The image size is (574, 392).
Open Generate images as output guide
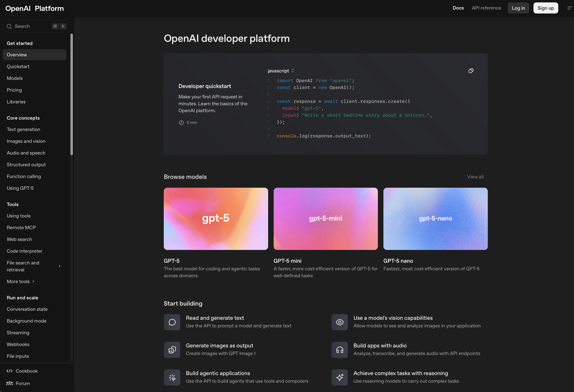point(220,346)
